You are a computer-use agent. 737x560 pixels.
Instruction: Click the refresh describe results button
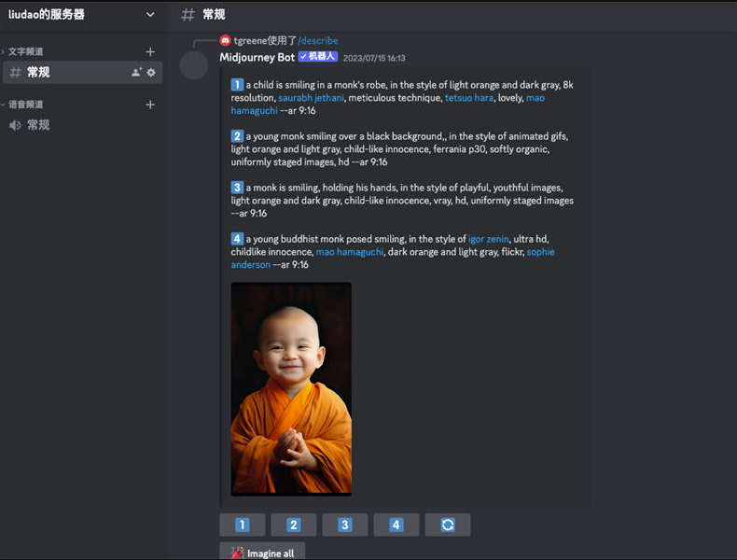[x=447, y=525]
